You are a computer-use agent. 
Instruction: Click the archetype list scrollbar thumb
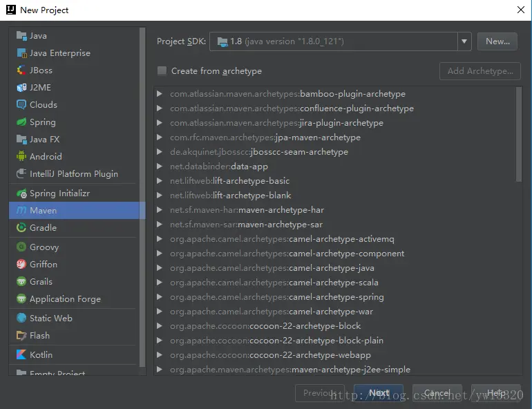click(519, 134)
